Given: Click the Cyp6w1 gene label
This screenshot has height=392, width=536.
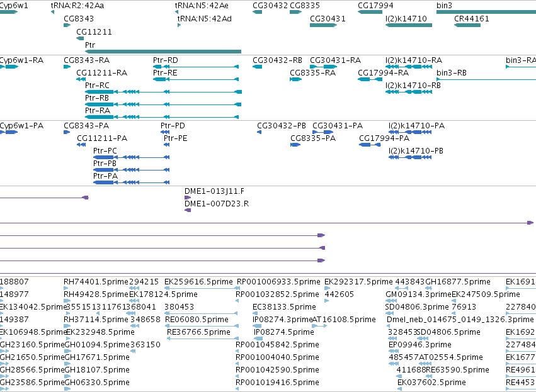Looking at the screenshot, I should click(14, 6).
